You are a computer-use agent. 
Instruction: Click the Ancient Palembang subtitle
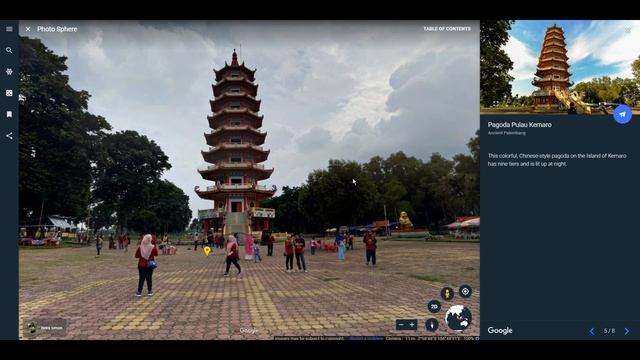[x=507, y=133]
